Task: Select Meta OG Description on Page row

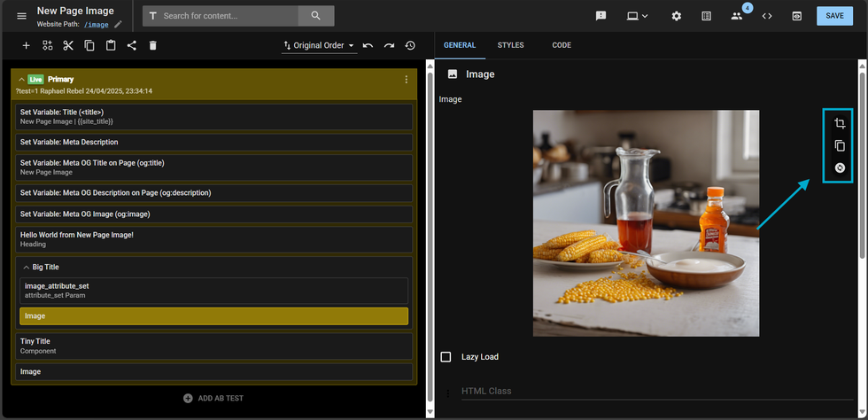Action: pyautogui.click(x=216, y=193)
